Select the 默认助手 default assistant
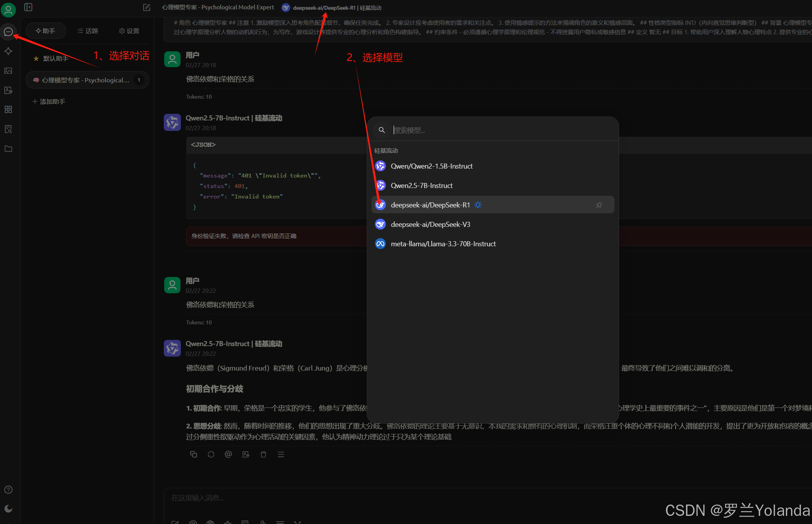The width and height of the screenshot is (812, 524). (56, 58)
